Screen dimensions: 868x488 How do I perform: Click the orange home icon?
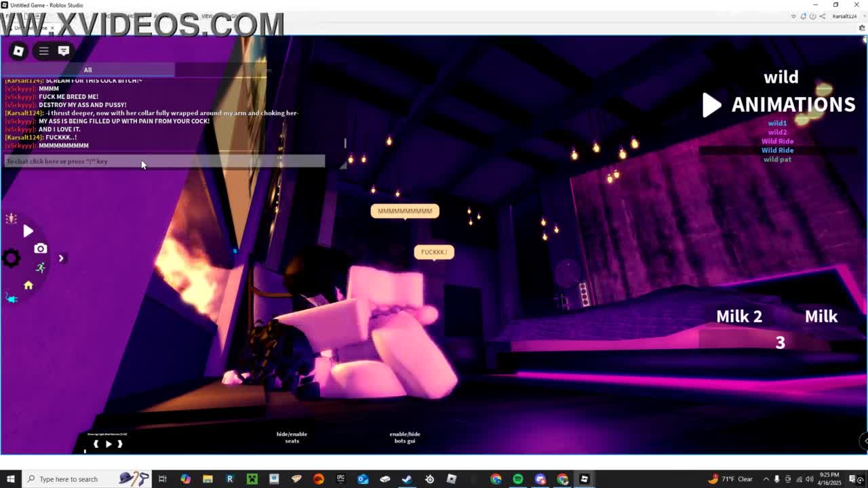[28, 285]
